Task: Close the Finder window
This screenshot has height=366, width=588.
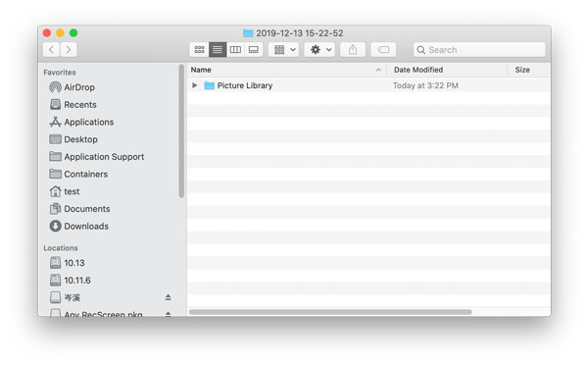Action: (47, 33)
